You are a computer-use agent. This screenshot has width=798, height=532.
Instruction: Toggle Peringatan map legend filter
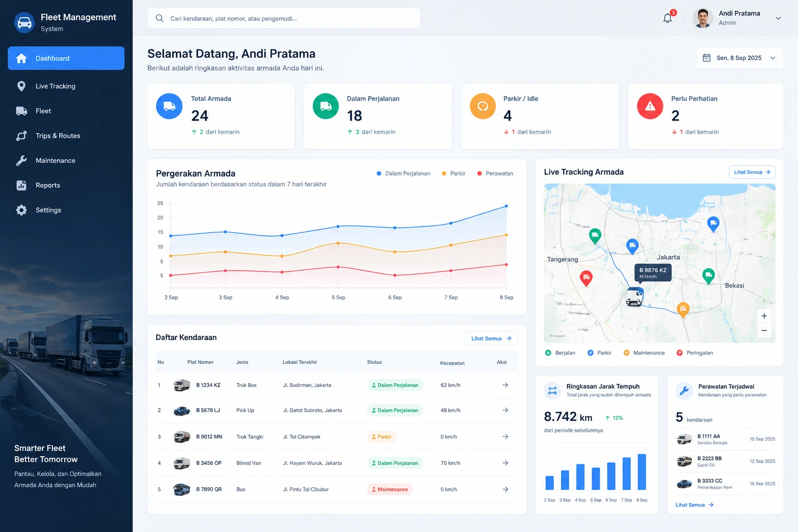click(x=695, y=353)
